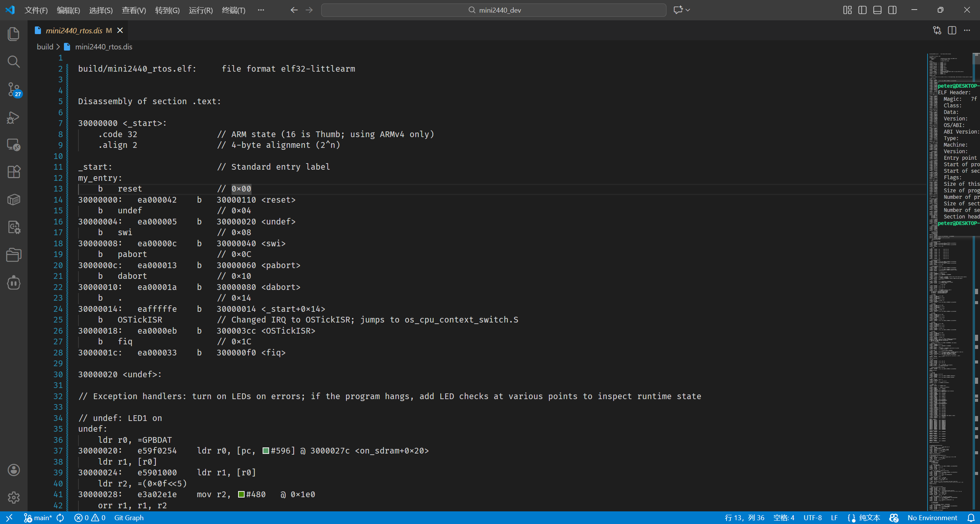Open Remote Explorer in activity bar
The image size is (980, 524).
pyautogui.click(x=14, y=145)
